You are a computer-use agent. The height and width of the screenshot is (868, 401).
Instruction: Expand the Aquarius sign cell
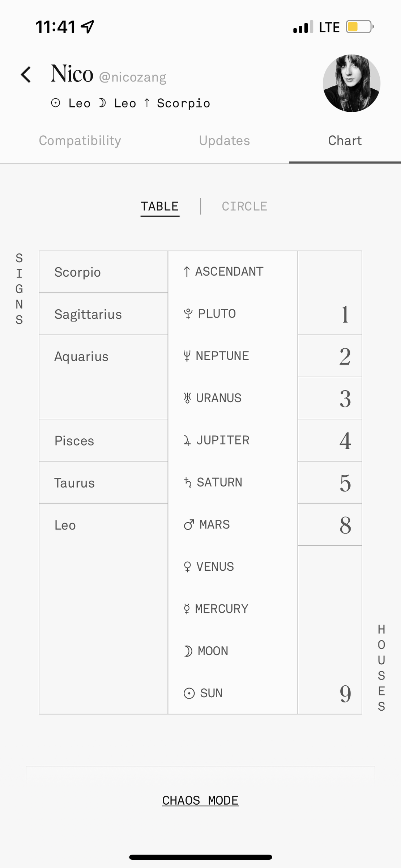click(x=103, y=377)
